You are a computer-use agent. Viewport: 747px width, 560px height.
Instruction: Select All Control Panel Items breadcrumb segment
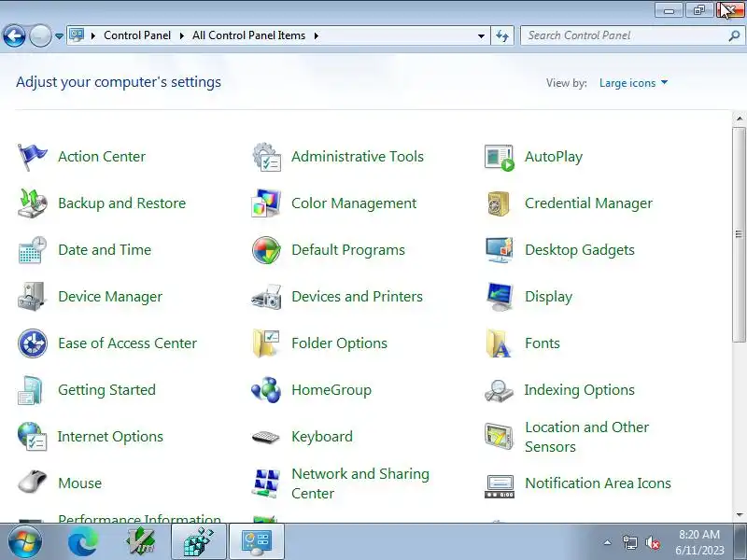248,35
